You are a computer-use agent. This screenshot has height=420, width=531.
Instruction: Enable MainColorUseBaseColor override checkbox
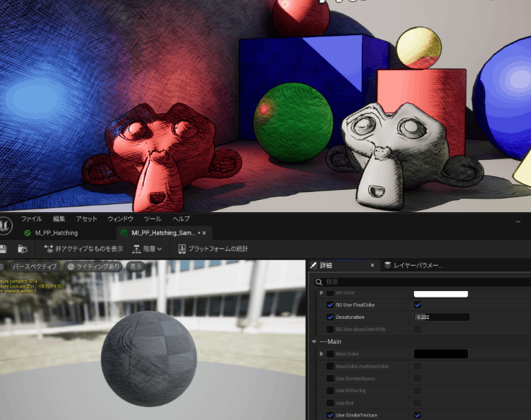330,366
